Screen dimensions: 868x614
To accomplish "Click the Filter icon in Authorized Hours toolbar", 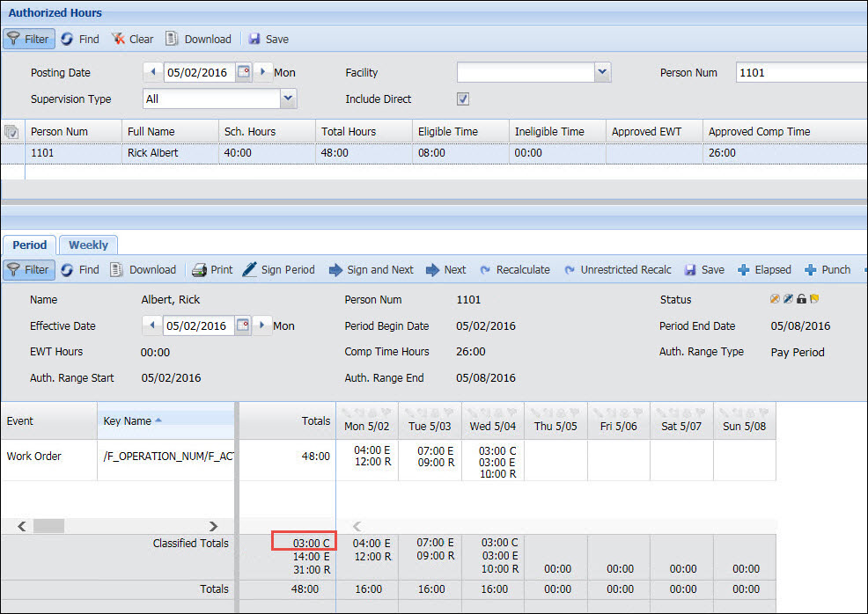I will click(x=13, y=39).
